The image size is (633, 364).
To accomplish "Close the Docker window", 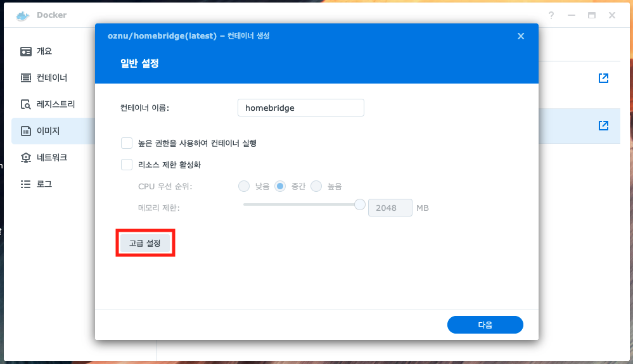I will pos(612,15).
